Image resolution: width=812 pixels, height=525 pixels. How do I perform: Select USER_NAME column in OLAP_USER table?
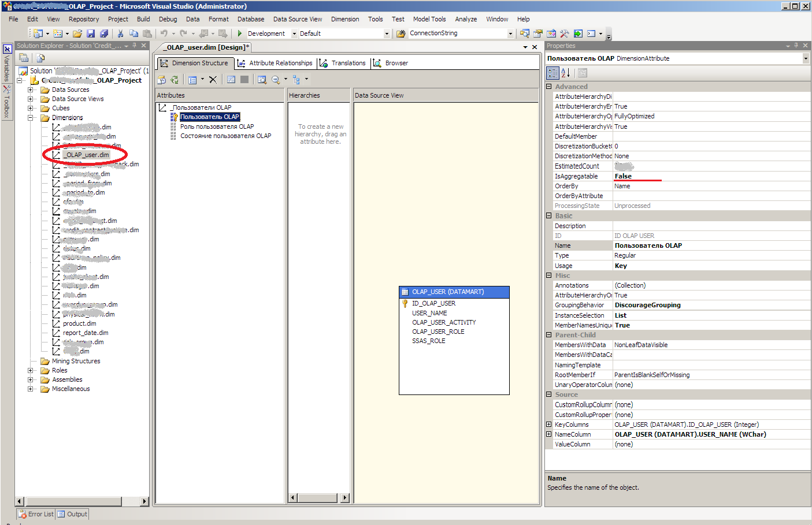tap(429, 313)
